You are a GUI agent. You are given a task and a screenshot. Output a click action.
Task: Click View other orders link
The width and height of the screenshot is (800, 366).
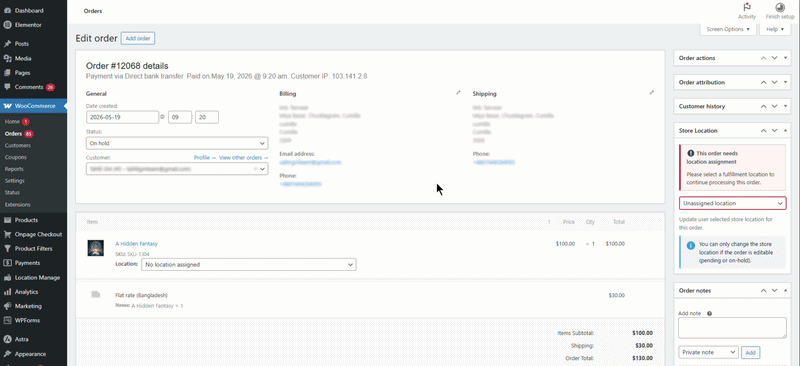coord(243,158)
